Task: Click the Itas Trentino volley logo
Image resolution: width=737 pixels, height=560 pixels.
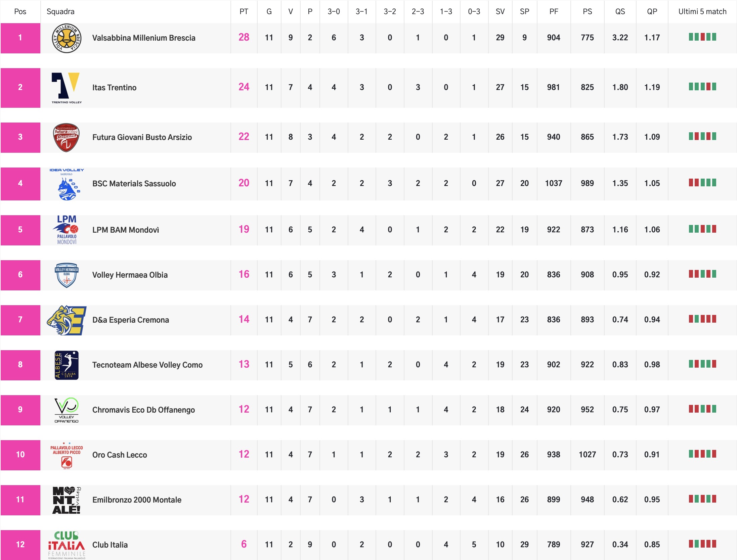Action: [x=67, y=88]
